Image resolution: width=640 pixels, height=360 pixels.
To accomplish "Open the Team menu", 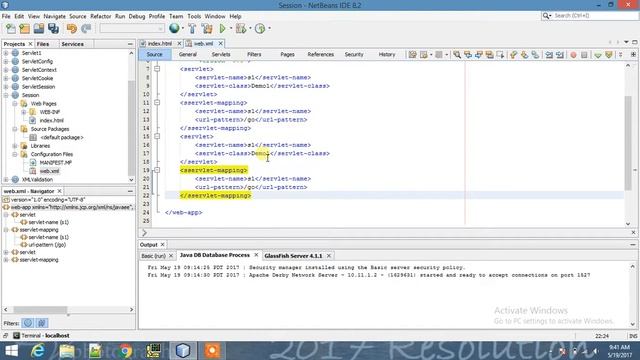I will [x=176, y=16].
